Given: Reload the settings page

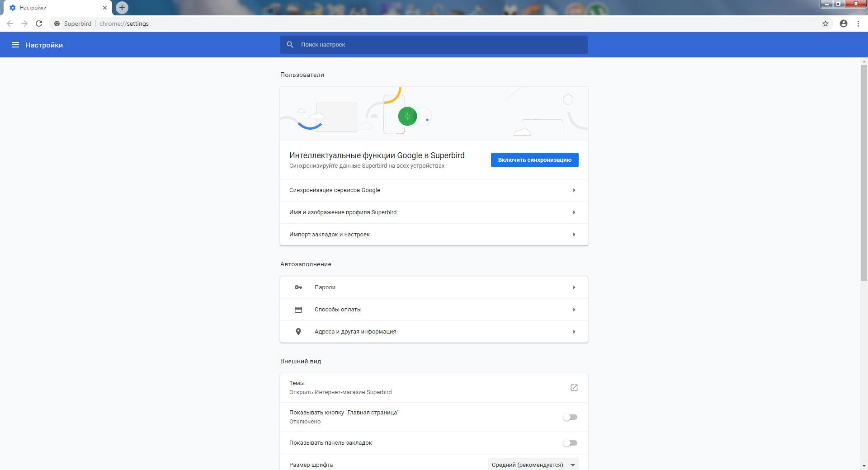Looking at the screenshot, I should [x=39, y=23].
